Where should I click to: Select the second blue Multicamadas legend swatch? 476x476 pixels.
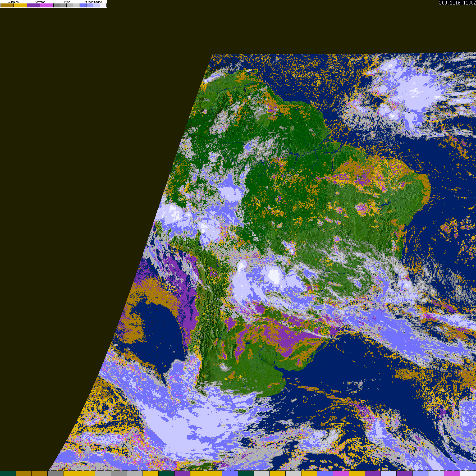90,6
